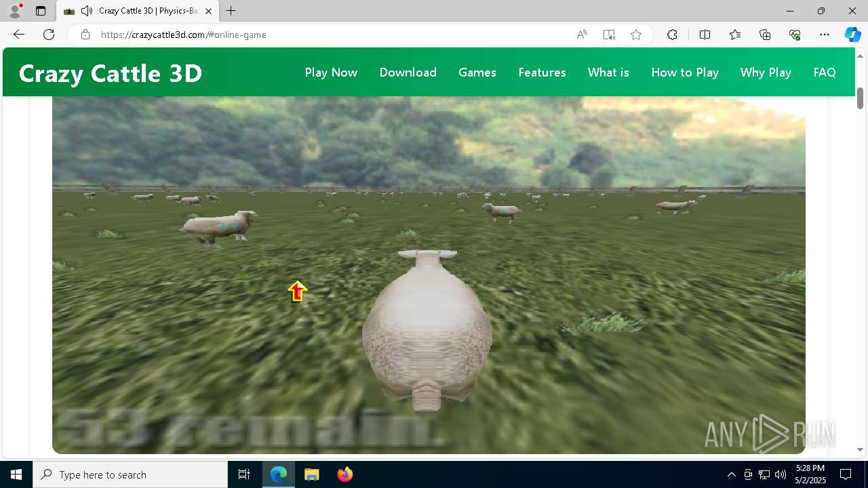
Task: View site information lock icon
Action: coord(85,35)
